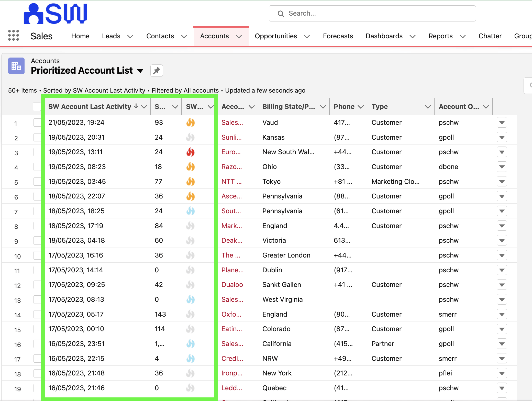Click the search magnifier icon
The width and height of the screenshot is (532, 401).
281,14
